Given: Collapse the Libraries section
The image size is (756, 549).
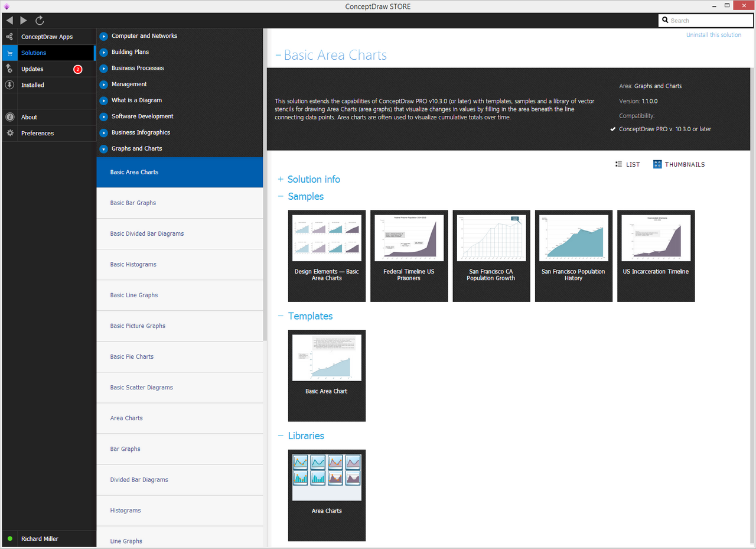Looking at the screenshot, I should (281, 436).
